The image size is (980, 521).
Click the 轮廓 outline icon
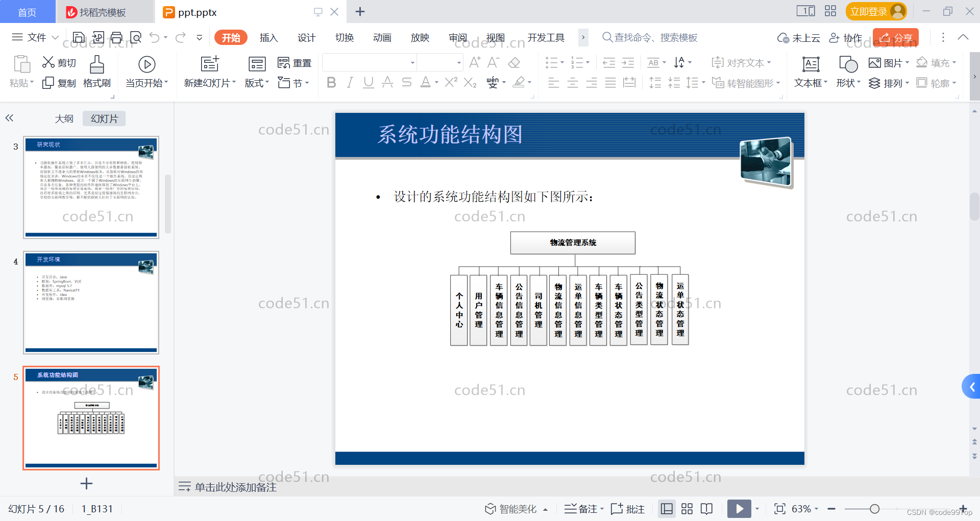(x=922, y=83)
